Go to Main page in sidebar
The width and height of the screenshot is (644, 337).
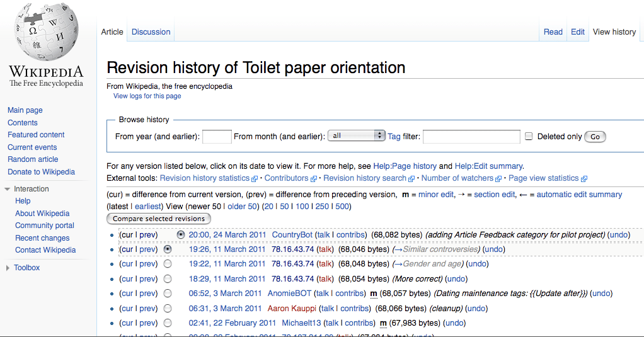[x=25, y=110]
